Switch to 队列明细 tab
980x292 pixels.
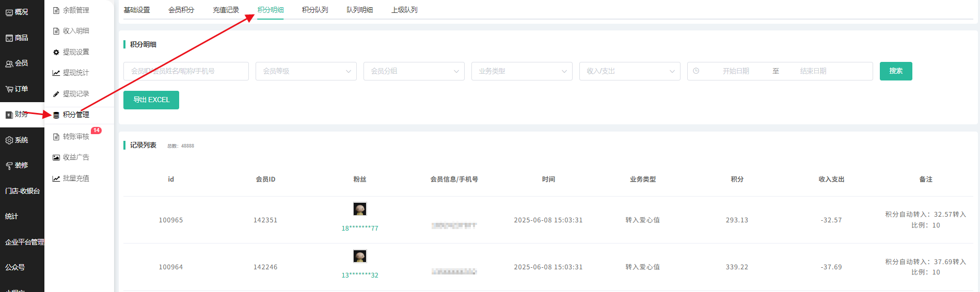359,10
